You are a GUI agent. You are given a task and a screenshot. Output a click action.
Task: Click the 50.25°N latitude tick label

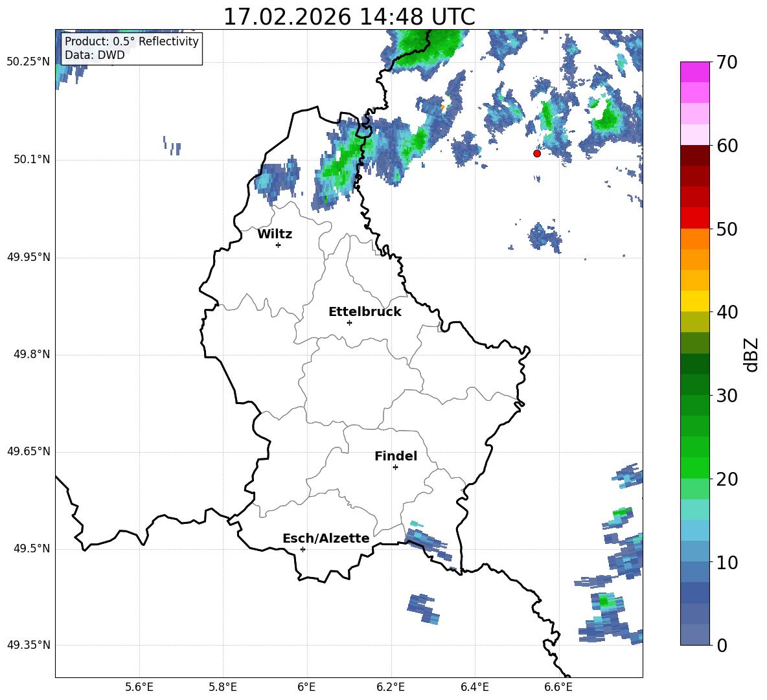point(29,62)
